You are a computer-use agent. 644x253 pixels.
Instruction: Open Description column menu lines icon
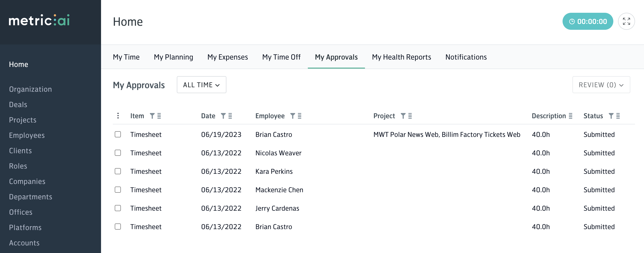click(x=571, y=116)
